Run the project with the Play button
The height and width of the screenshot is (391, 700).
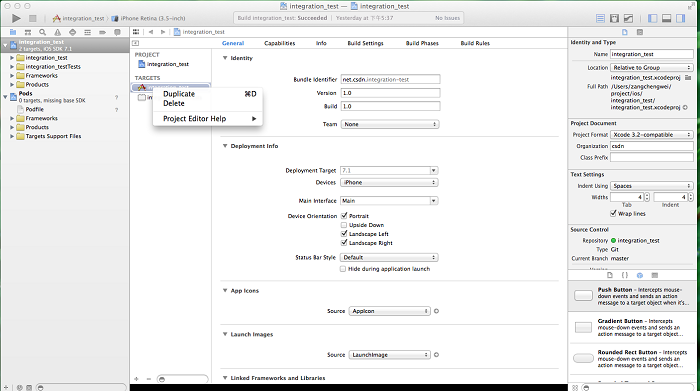17,18
